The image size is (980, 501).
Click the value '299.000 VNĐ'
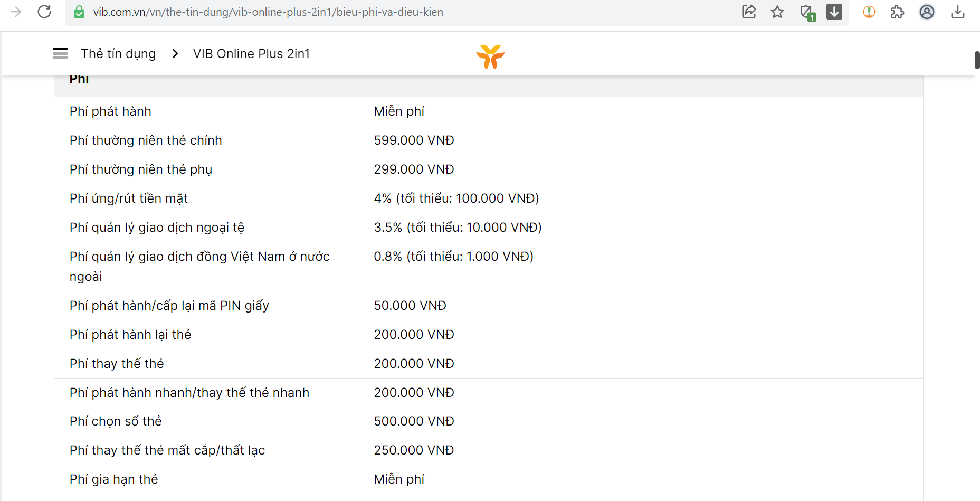point(414,169)
